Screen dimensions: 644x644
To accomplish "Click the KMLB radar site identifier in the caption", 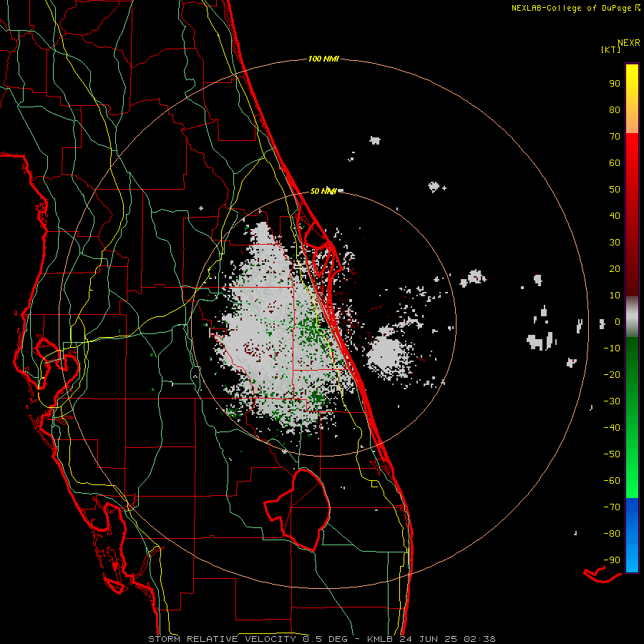I will point(380,639).
